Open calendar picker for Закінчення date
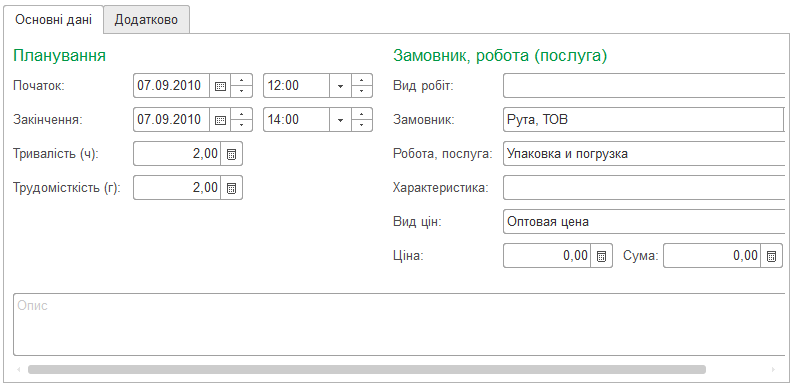The height and width of the screenshot is (386, 799). point(220,120)
